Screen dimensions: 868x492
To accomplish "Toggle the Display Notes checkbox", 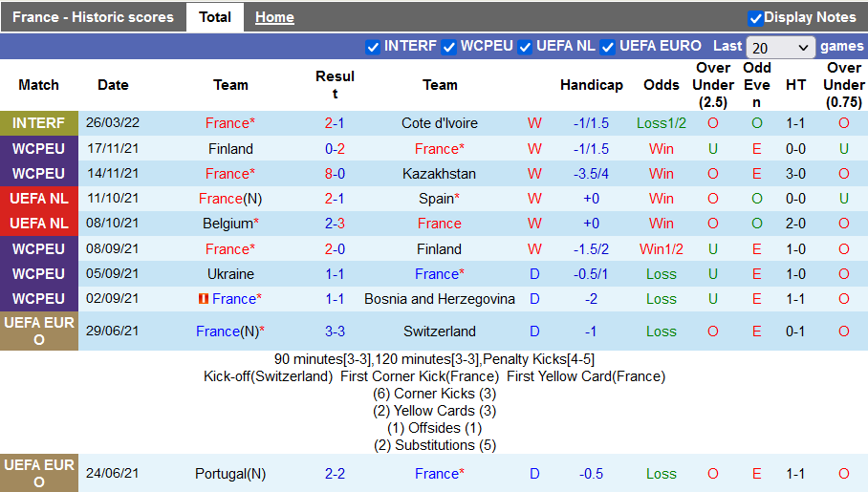I will pyautogui.click(x=755, y=18).
